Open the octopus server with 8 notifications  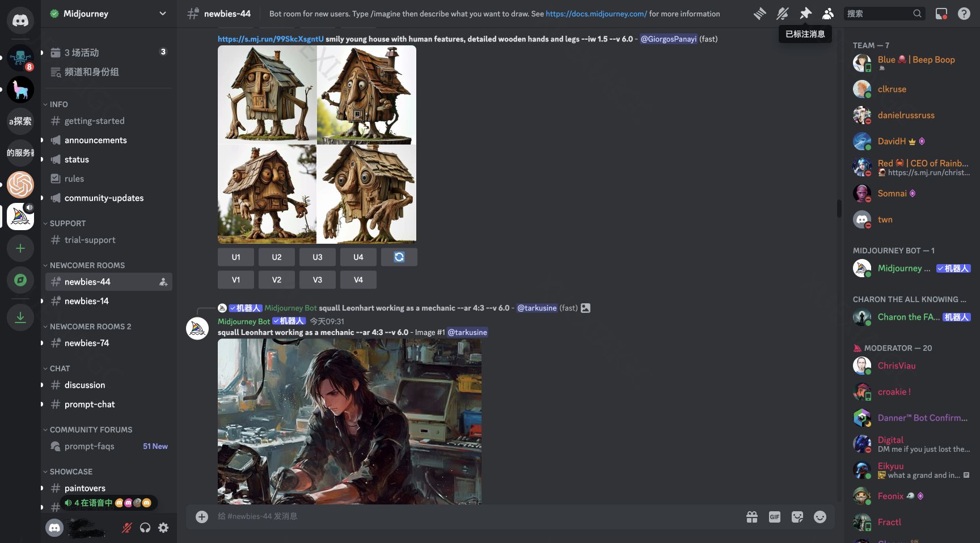[20, 58]
